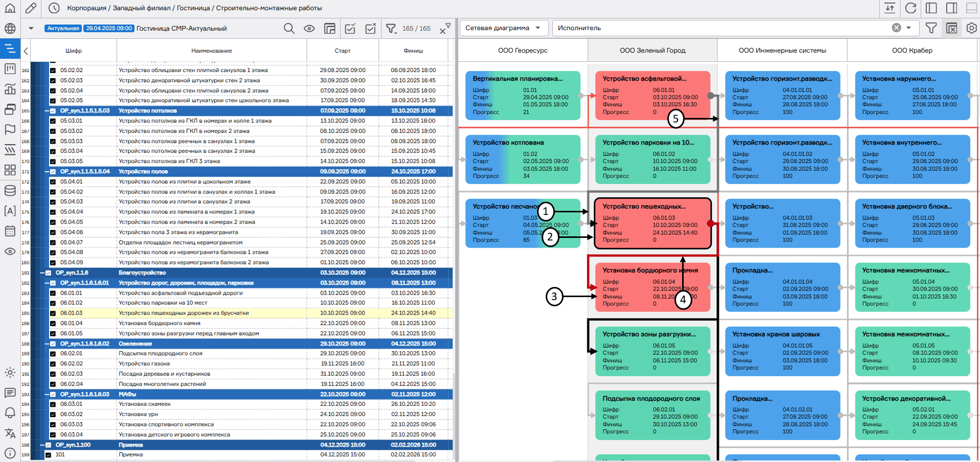Click the home icon in top-left corner

coord(10,8)
